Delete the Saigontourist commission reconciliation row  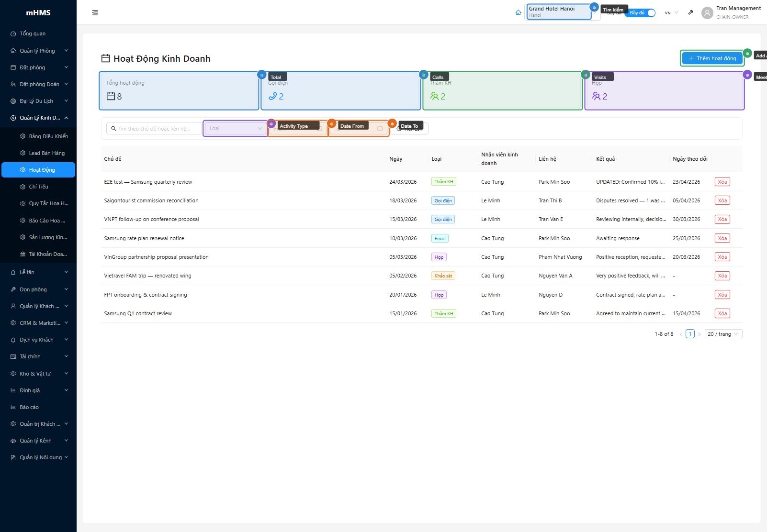tap(722, 200)
